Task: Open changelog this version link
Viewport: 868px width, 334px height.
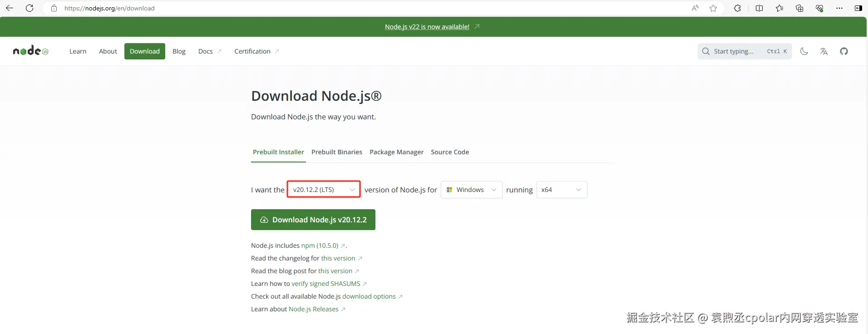Action: click(x=338, y=258)
